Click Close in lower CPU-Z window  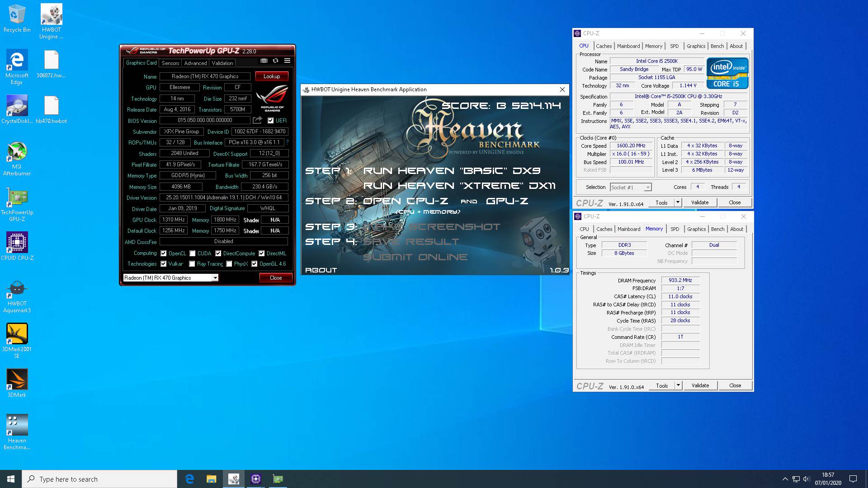coord(735,385)
